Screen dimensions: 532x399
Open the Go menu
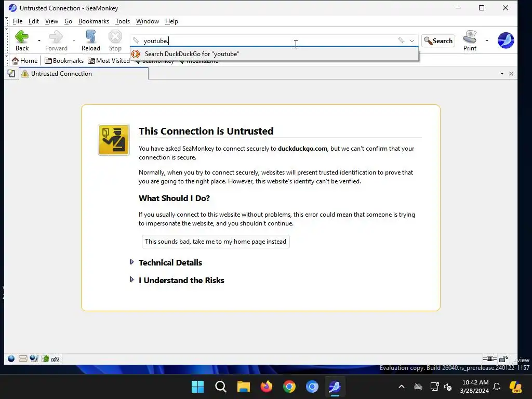(x=68, y=21)
